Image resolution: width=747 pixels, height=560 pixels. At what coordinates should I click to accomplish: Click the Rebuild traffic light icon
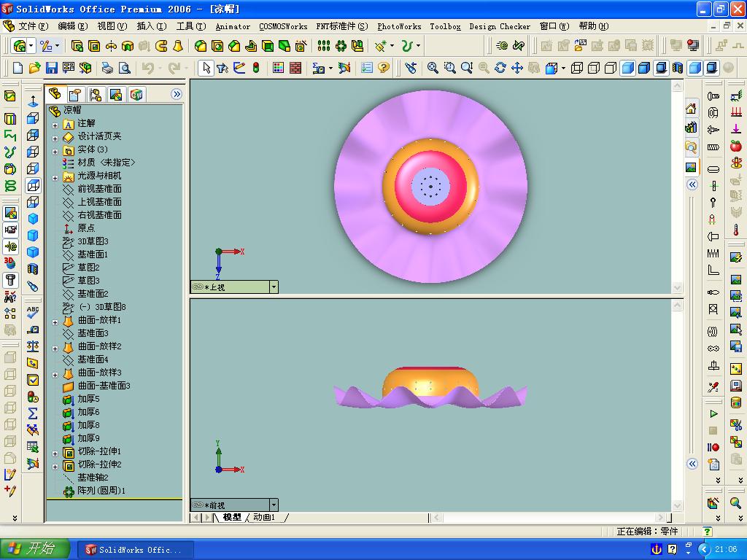pos(256,68)
